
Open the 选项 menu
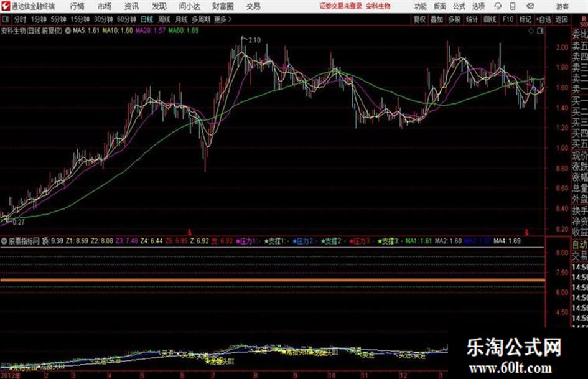[x=478, y=6]
